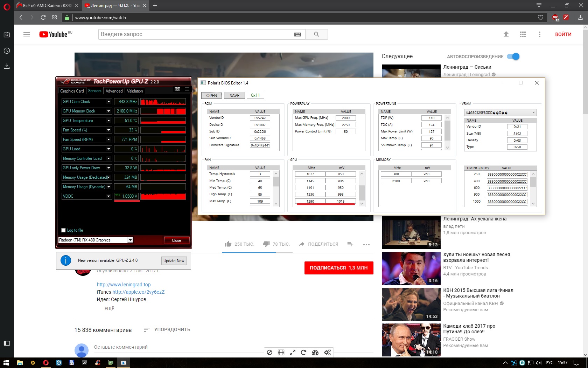Enable the Log to file checkbox
This screenshot has height=368, width=588.
(x=63, y=230)
